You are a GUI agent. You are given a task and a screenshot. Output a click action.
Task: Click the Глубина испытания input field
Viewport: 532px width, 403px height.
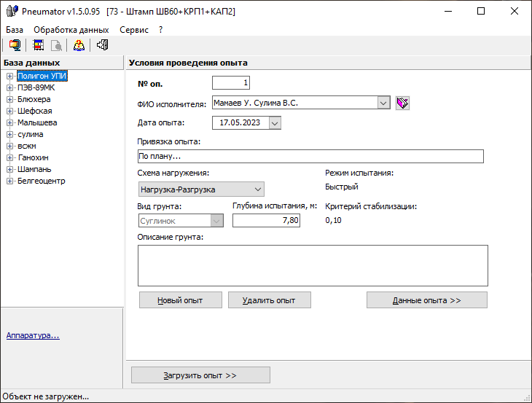click(x=266, y=221)
